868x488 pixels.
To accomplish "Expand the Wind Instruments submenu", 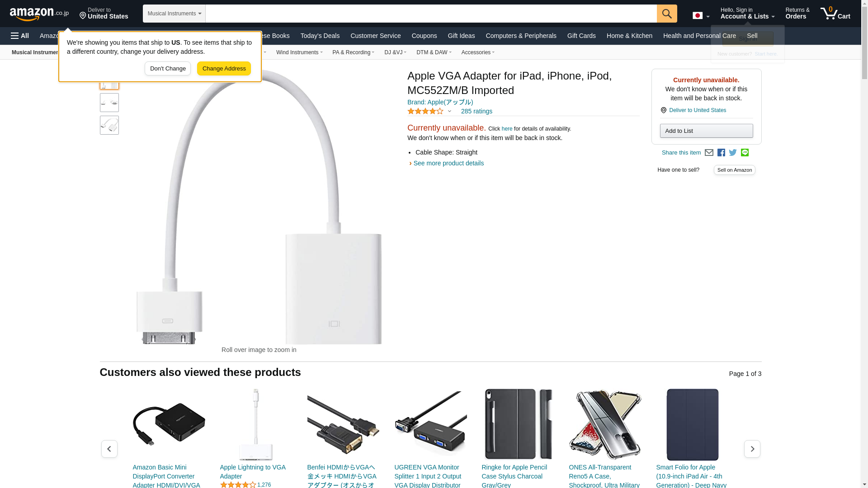I will [x=299, y=52].
